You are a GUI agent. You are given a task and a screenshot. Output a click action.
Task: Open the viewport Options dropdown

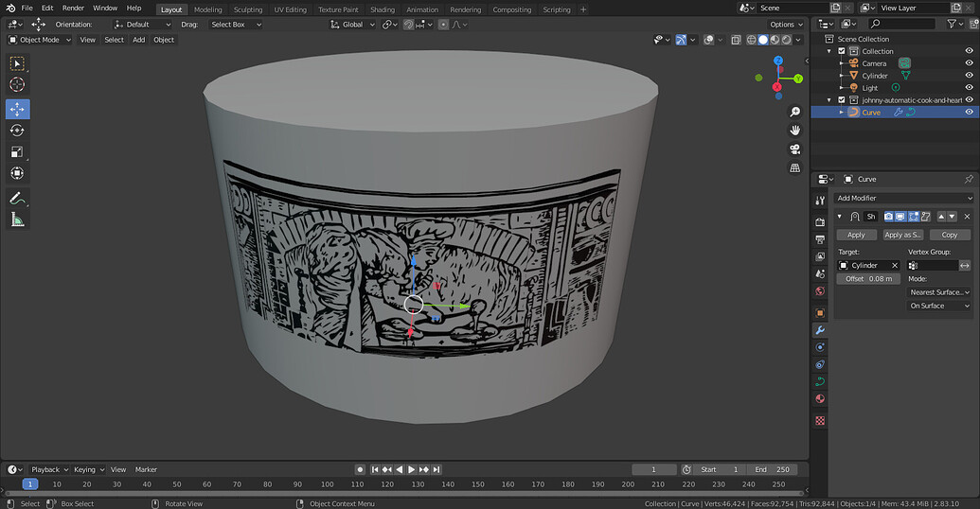coord(786,25)
